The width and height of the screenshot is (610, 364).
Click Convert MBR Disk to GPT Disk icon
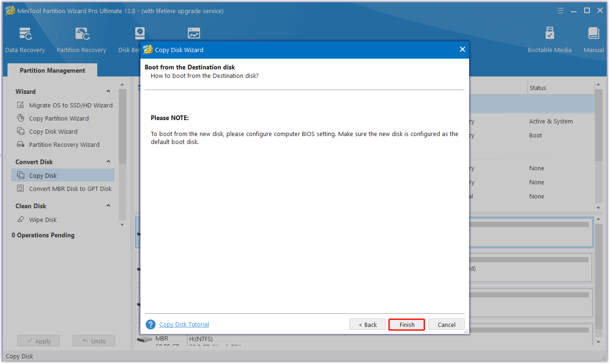tap(21, 189)
